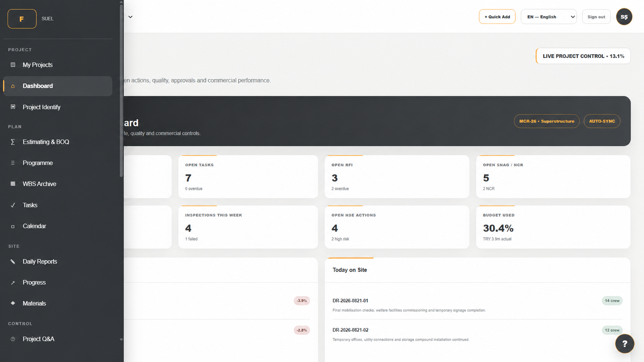Click the '2 high risk' text
644x362 pixels.
point(340,239)
